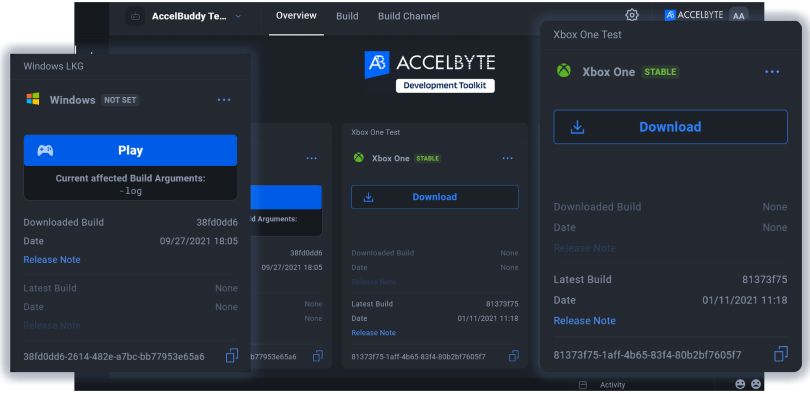Copy the Windows LKG build ID

click(232, 356)
